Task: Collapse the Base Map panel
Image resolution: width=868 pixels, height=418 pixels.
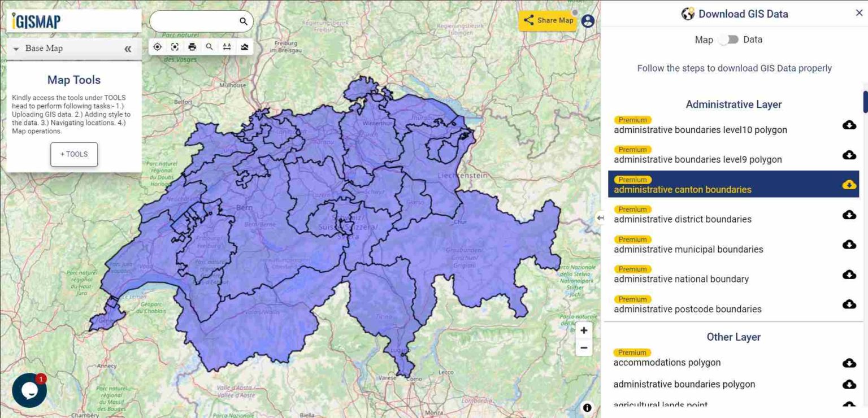Action: point(128,49)
